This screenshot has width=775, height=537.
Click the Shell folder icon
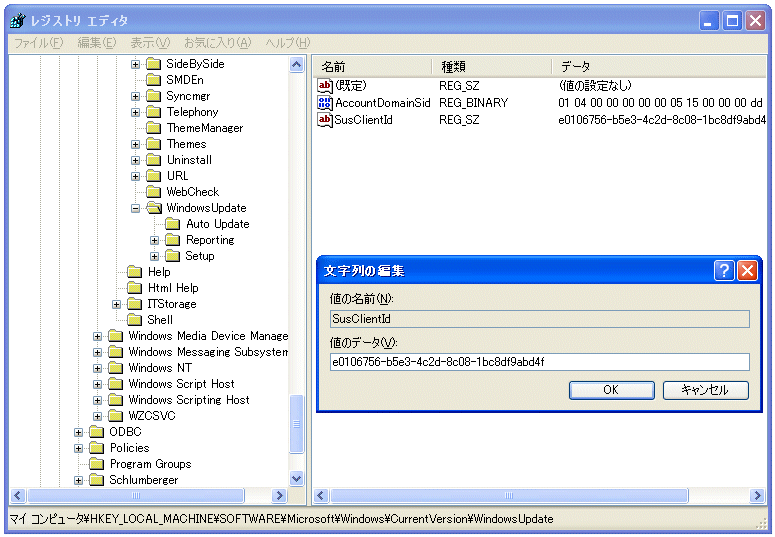tap(134, 320)
